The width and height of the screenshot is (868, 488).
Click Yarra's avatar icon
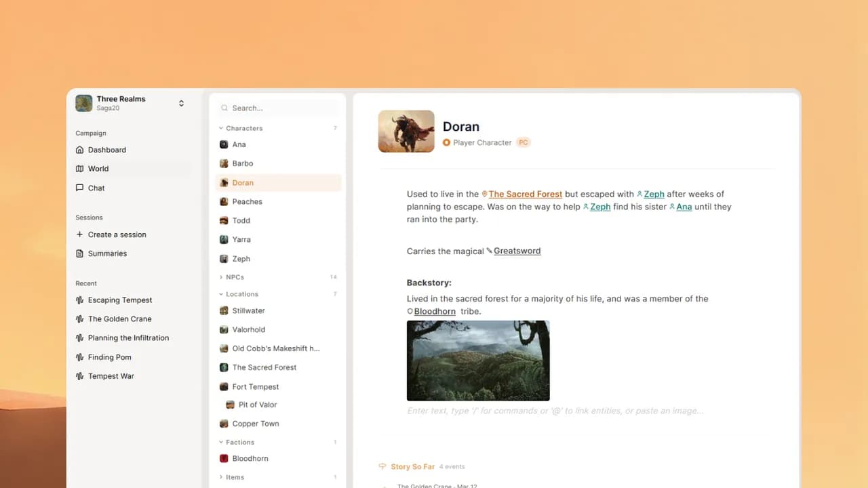[224, 239]
